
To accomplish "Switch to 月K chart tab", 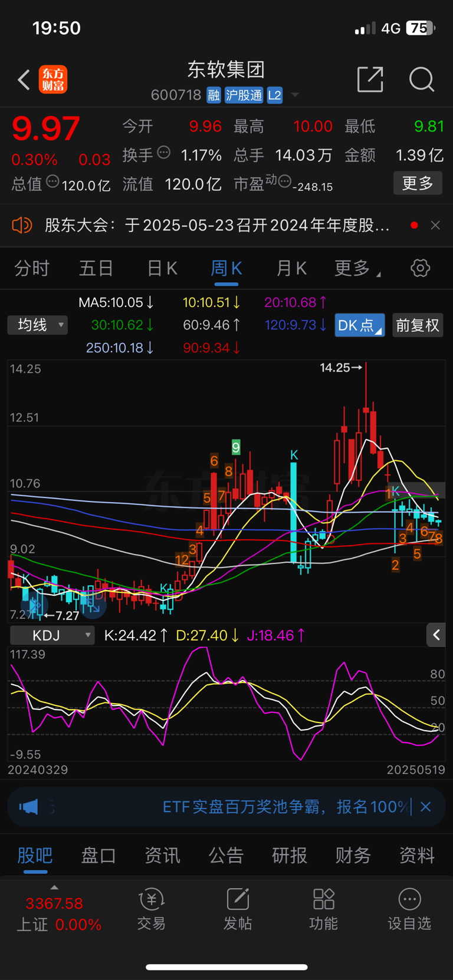I will pyautogui.click(x=291, y=269).
